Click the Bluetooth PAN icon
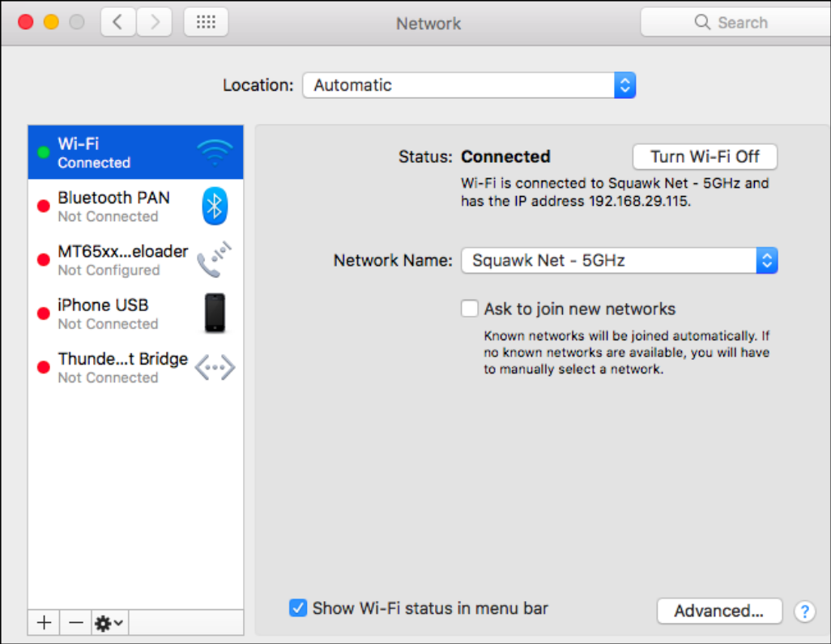 pyautogui.click(x=215, y=206)
